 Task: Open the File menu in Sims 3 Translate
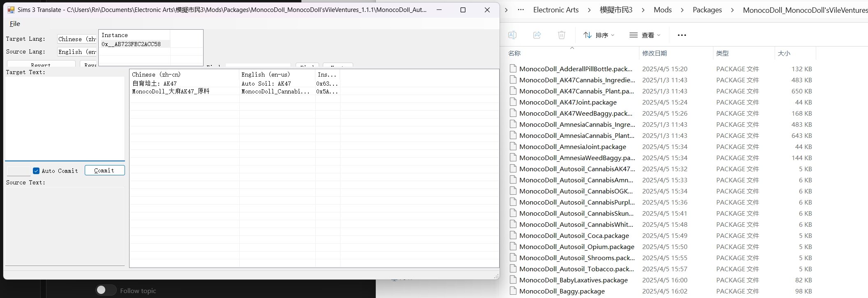[x=15, y=24]
